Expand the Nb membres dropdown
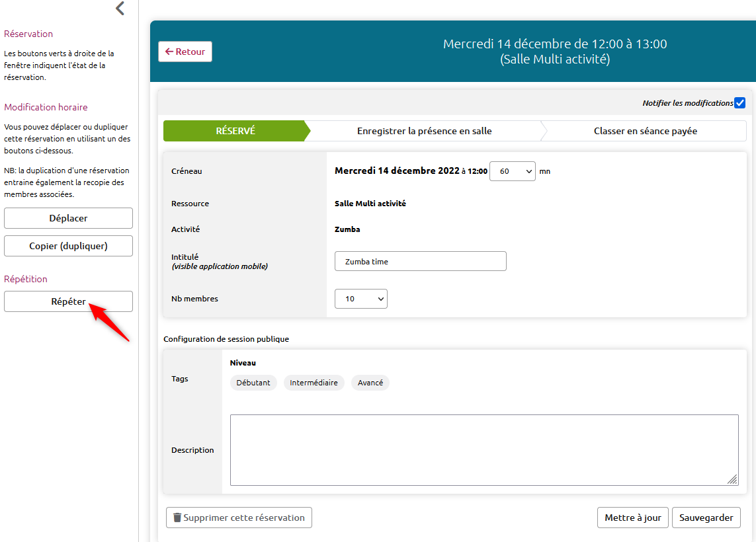 tap(360, 299)
